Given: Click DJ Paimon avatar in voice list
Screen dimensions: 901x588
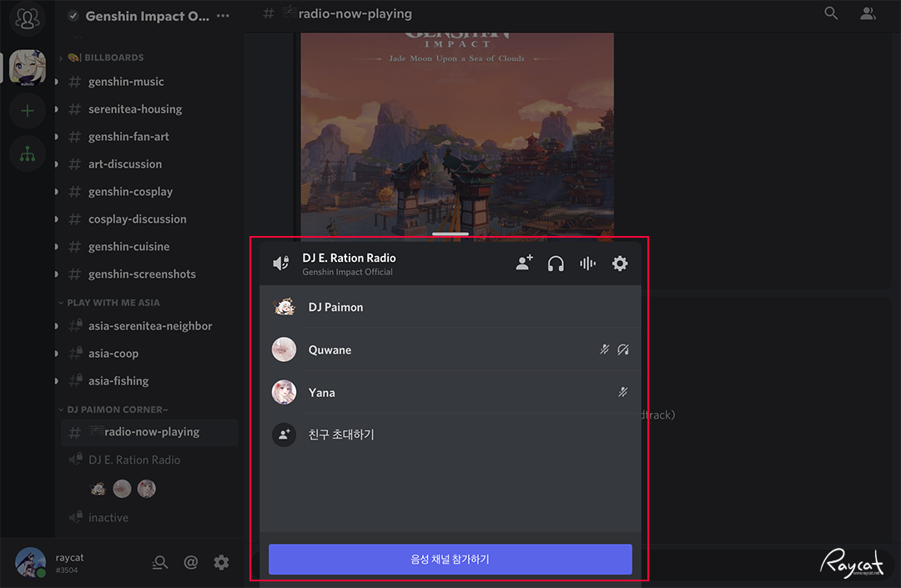Looking at the screenshot, I should pos(284,307).
